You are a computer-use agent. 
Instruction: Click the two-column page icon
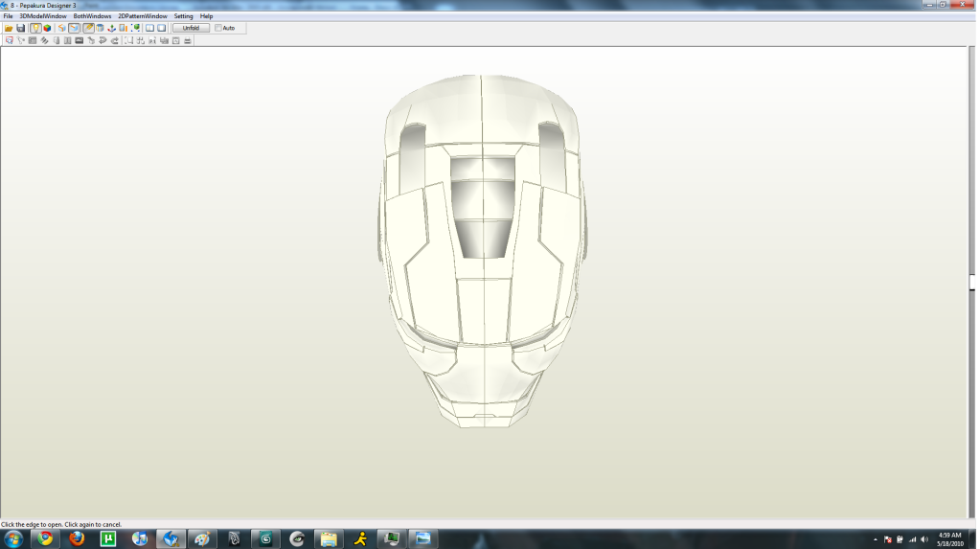click(67, 40)
